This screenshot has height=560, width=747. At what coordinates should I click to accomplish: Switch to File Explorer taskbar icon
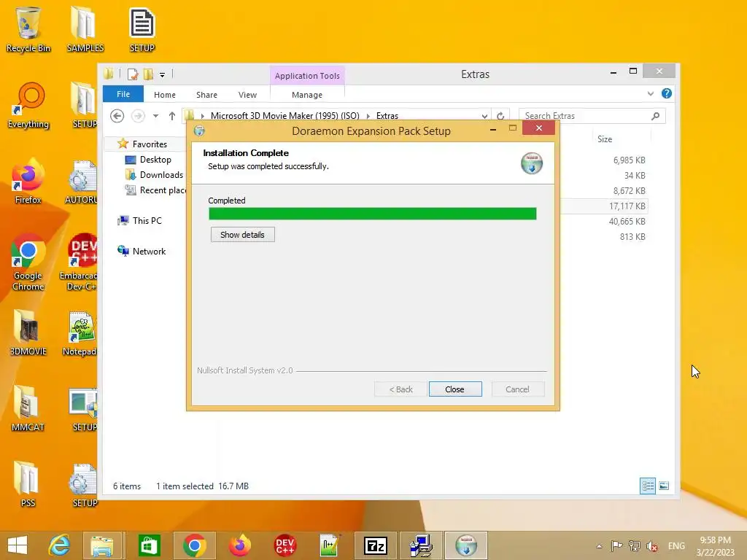point(103,545)
